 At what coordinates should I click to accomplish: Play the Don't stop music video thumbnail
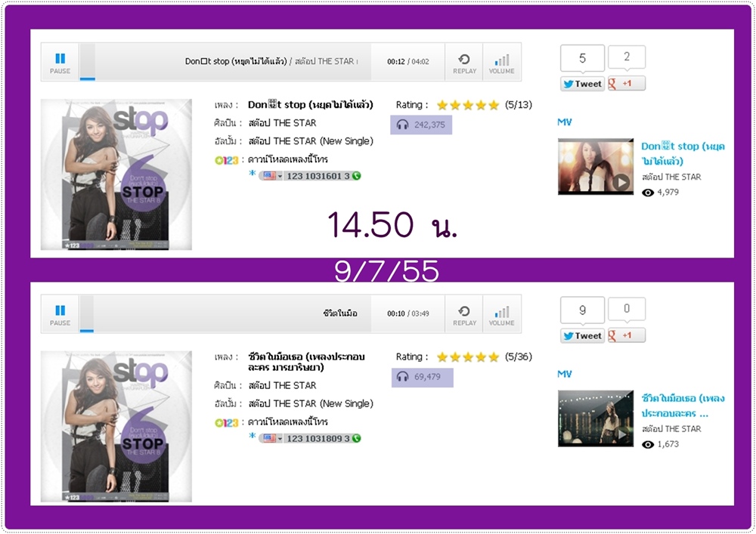coord(596,167)
